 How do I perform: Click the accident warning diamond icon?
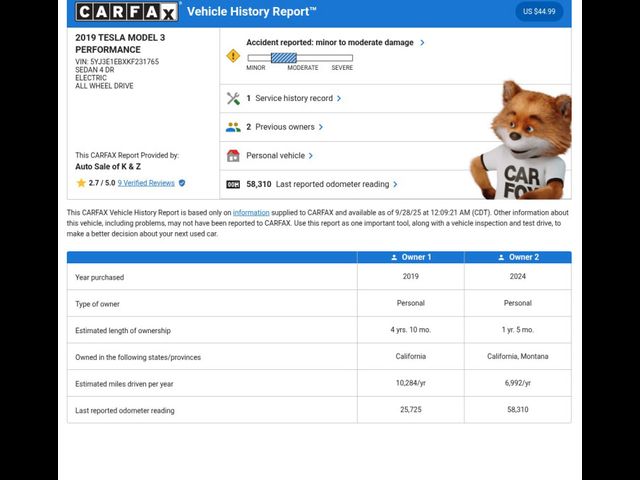coord(233,56)
